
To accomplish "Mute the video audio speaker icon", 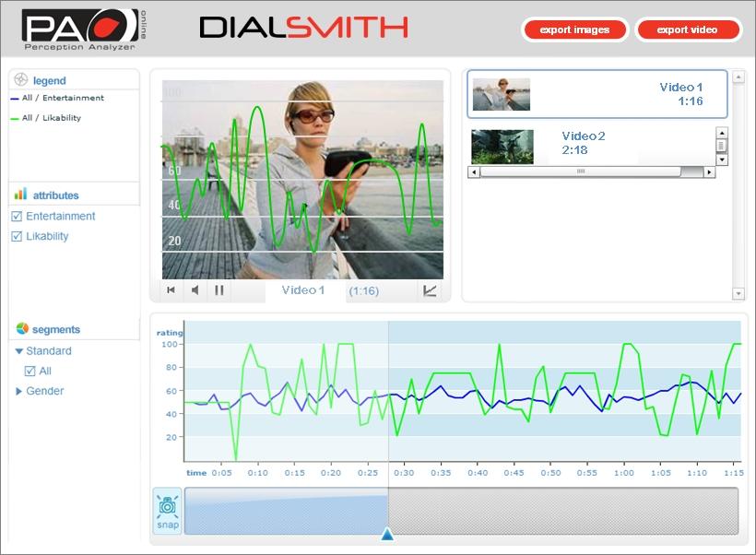I will tap(195, 289).
